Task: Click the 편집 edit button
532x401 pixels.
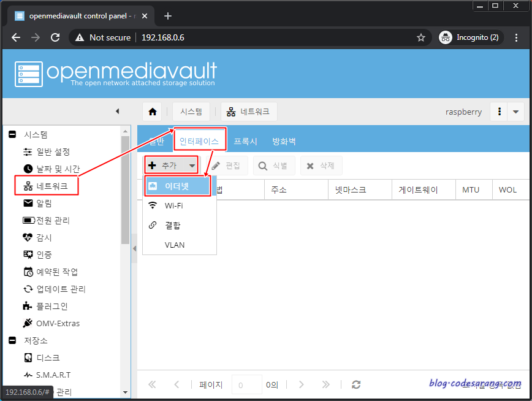Action: point(227,166)
